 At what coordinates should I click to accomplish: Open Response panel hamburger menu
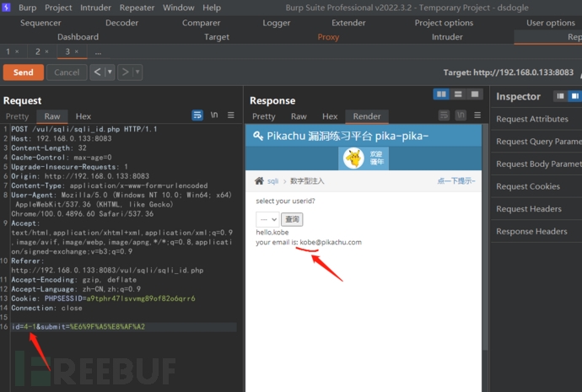coord(477,115)
